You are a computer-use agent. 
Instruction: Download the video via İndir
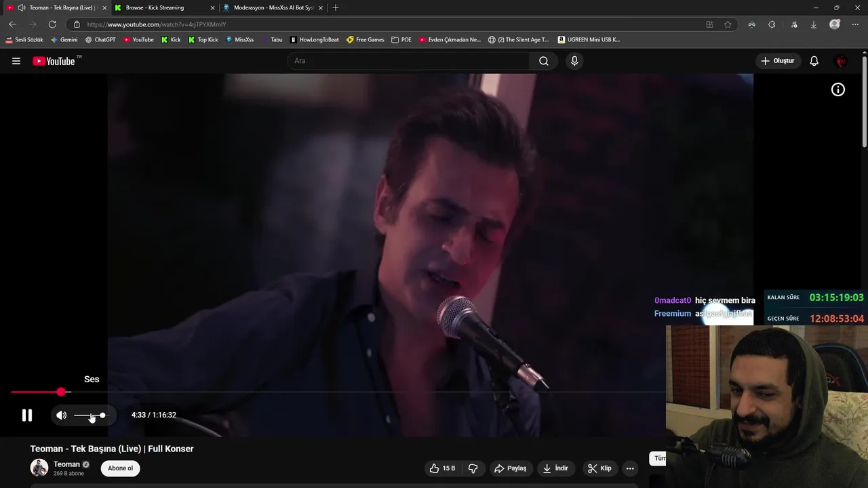[x=556, y=468]
